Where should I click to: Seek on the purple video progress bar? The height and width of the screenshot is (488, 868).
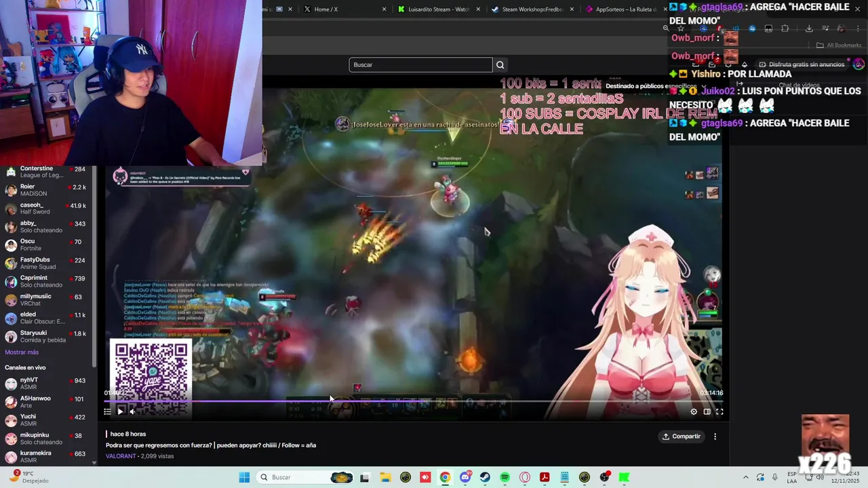414,401
